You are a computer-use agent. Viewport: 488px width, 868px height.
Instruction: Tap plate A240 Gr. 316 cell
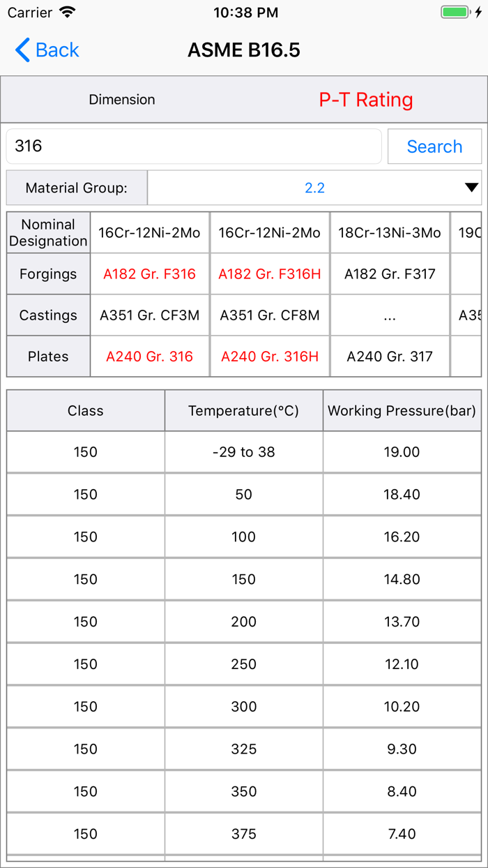point(150,357)
